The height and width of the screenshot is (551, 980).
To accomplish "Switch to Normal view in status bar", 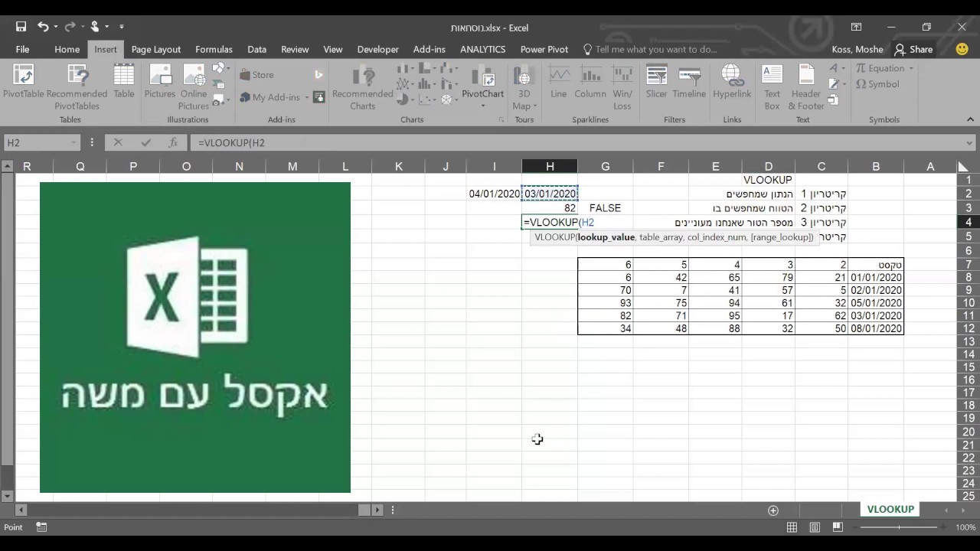I will coord(792,527).
